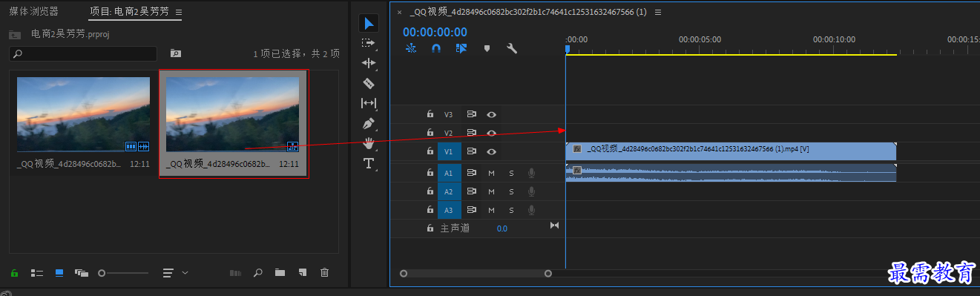Open the timeline panel hamburger menu

(x=658, y=13)
